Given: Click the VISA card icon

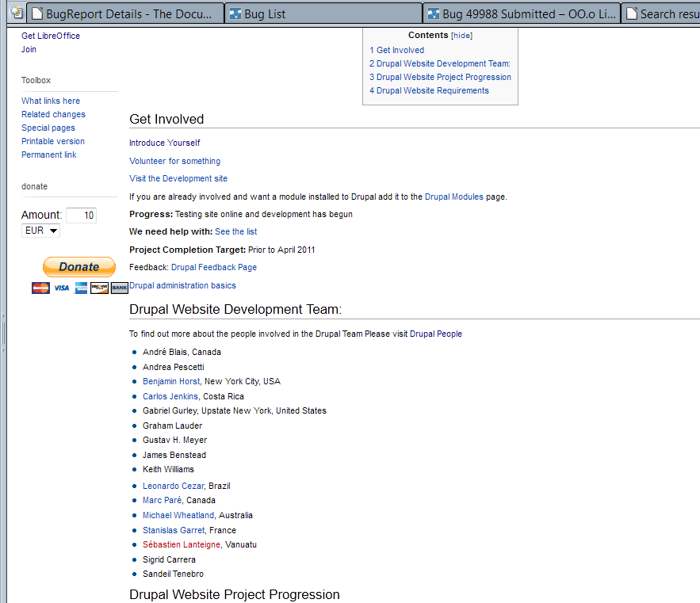Looking at the screenshot, I should pos(61,288).
